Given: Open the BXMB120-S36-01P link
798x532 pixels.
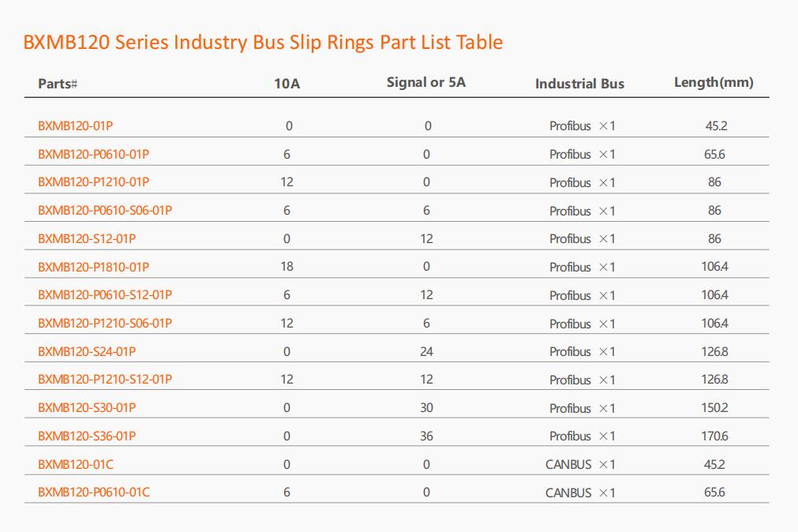Looking at the screenshot, I should pos(87,436).
